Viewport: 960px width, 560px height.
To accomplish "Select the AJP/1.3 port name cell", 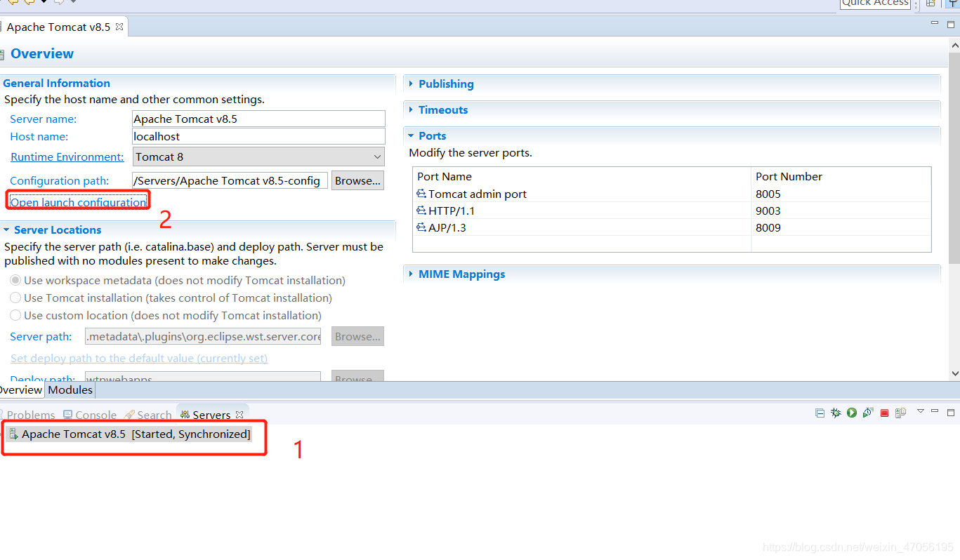I will click(581, 227).
